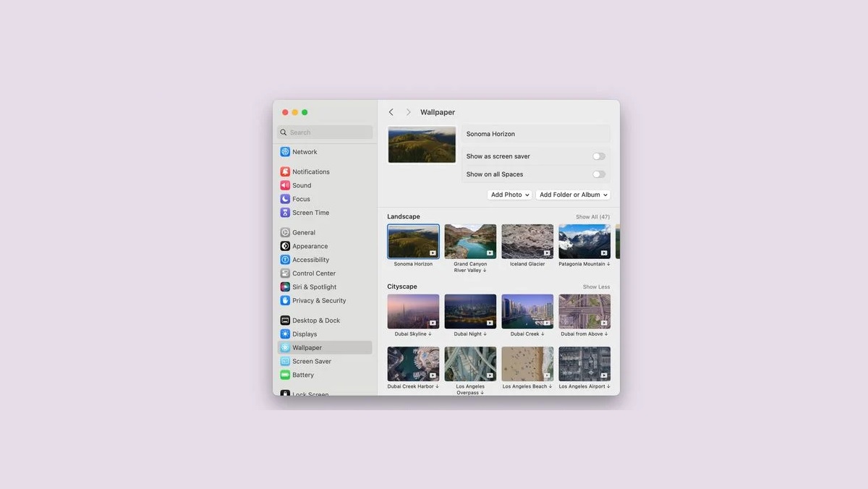
Task: Select the Sound icon in sidebar
Action: tap(285, 185)
